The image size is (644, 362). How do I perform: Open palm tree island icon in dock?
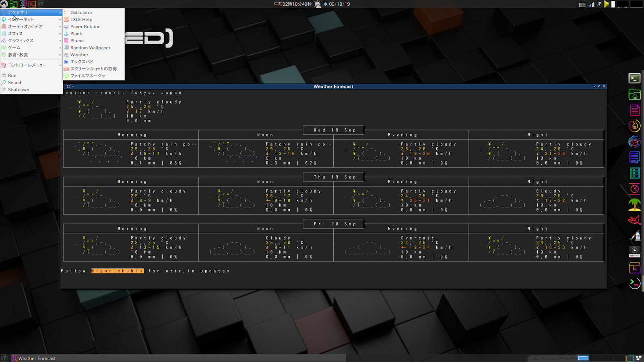coord(634,204)
